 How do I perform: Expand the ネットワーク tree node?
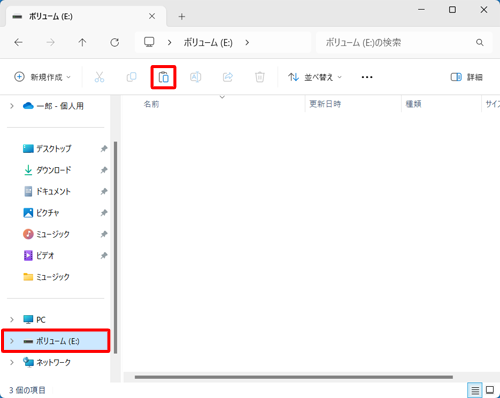pyautogui.click(x=12, y=362)
